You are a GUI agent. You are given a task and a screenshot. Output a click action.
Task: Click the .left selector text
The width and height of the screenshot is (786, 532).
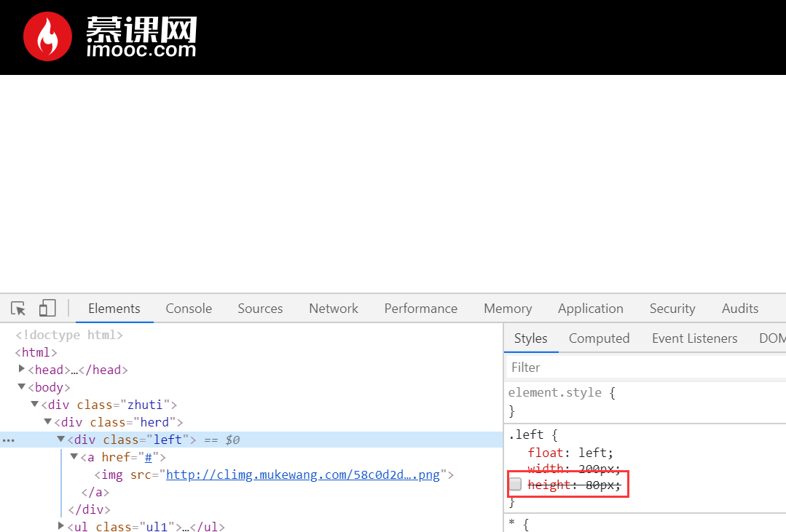(527, 434)
